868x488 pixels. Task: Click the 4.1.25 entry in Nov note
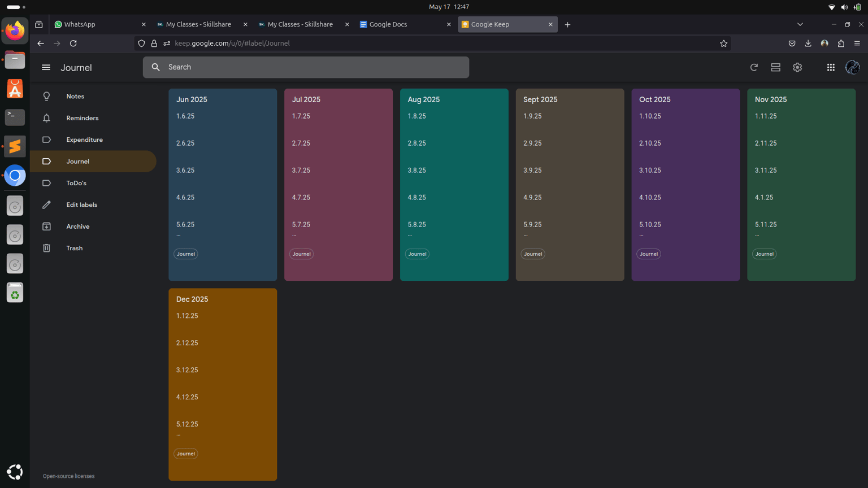(x=764, y=198)
